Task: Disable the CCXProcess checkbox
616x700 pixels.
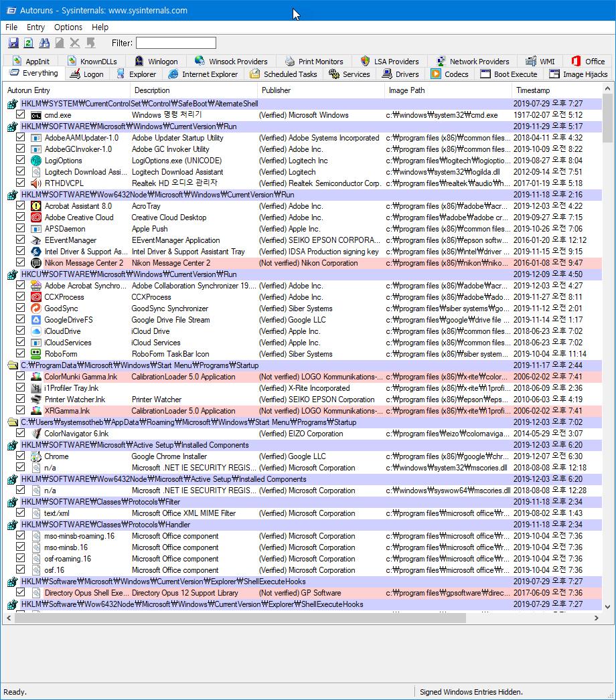Action: 21,297
